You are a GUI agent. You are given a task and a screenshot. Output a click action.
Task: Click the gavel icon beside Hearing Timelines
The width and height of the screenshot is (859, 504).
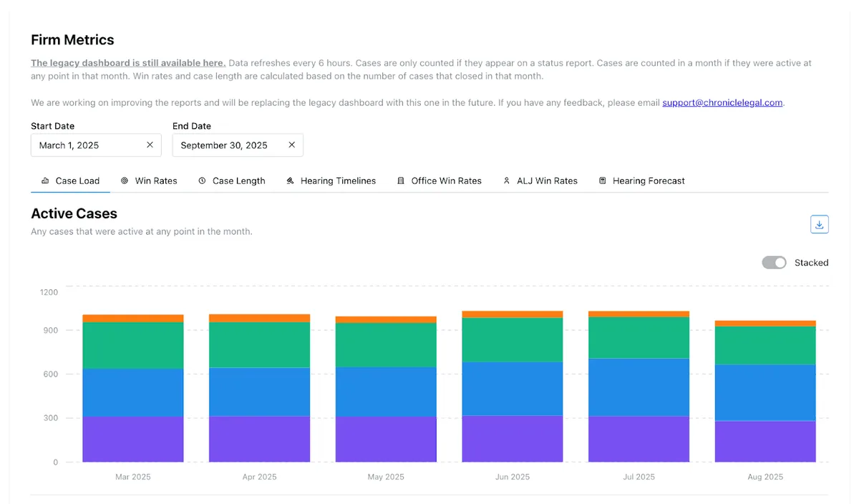(x=290, y=180)
